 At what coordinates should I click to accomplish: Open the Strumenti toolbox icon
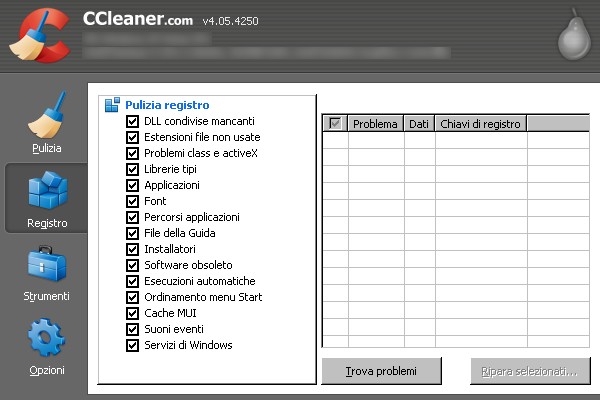coord(47,264)
